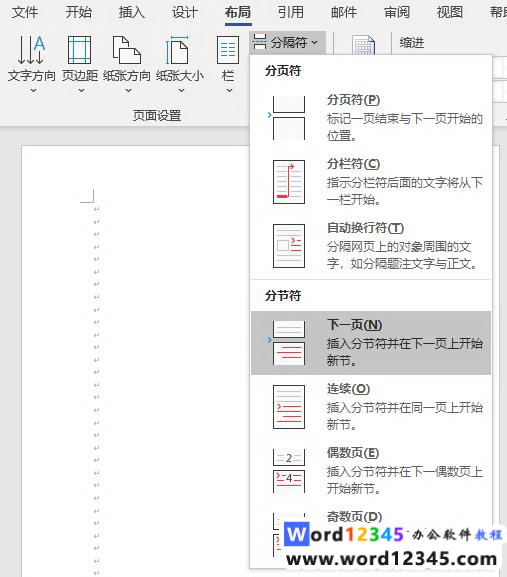Click the 页边距 margins icon
Screen dimensions: 507x577
click(79, 50)
